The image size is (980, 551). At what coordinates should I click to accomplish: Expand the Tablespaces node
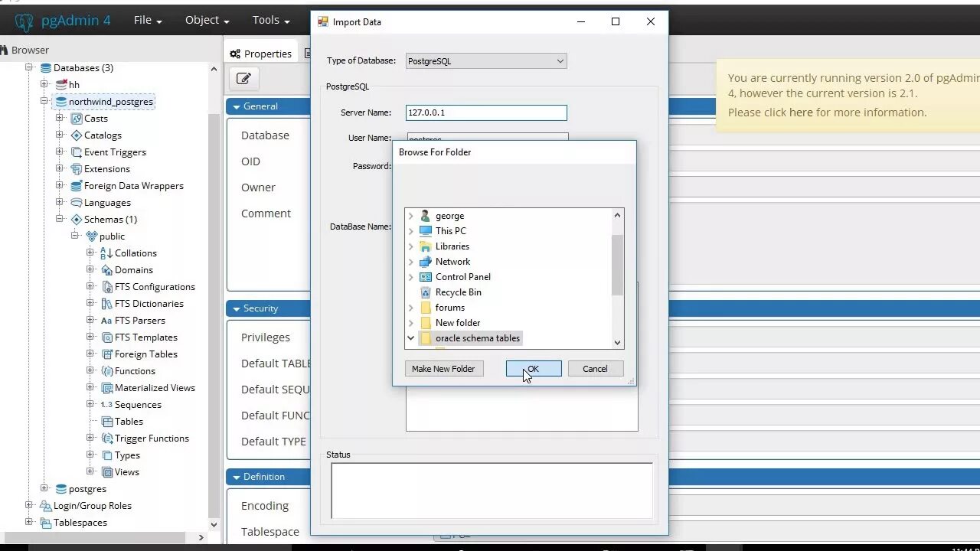click(29, 523)
